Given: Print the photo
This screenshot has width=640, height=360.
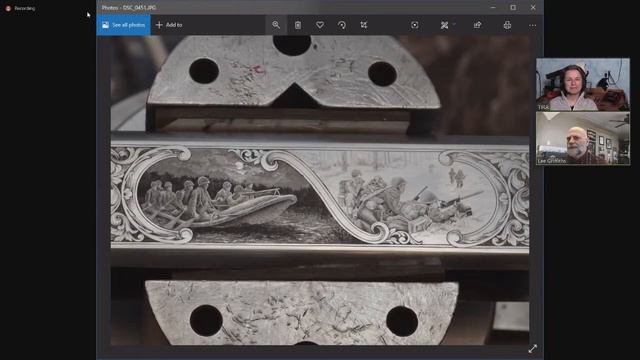Looking at the screenshot, I should point(507,25).
